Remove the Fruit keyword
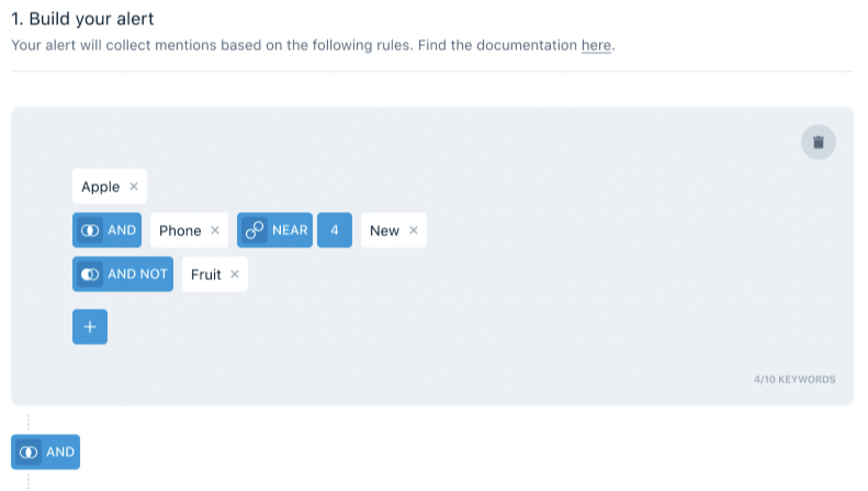The image size is (868, 491). click(235, 274)
